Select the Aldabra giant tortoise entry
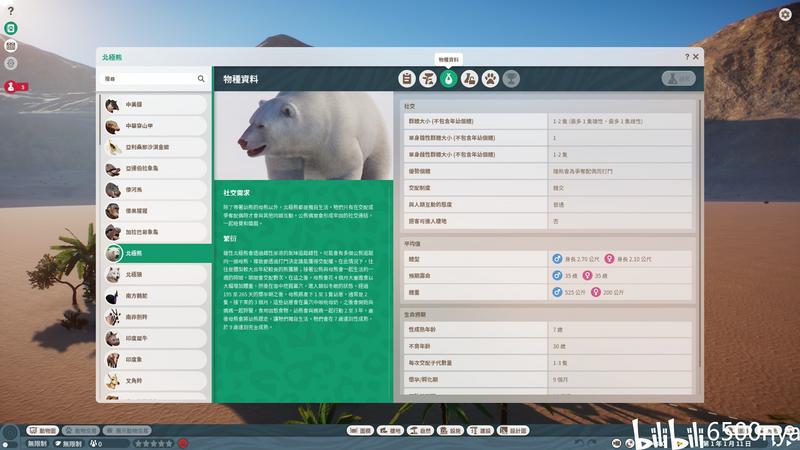 (155, 168)
